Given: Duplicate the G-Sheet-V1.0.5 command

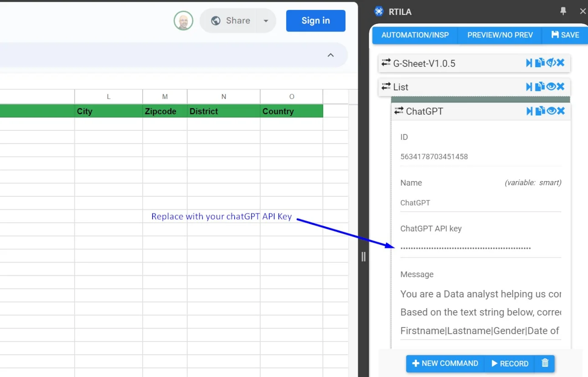Looking at the screenshot, I should click(540, 63).
